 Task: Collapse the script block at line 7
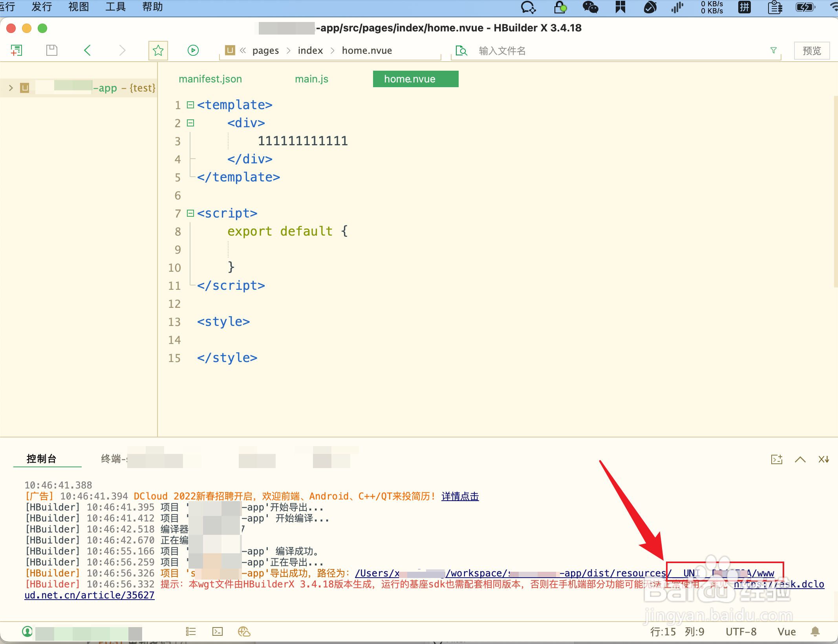[190, 213]
